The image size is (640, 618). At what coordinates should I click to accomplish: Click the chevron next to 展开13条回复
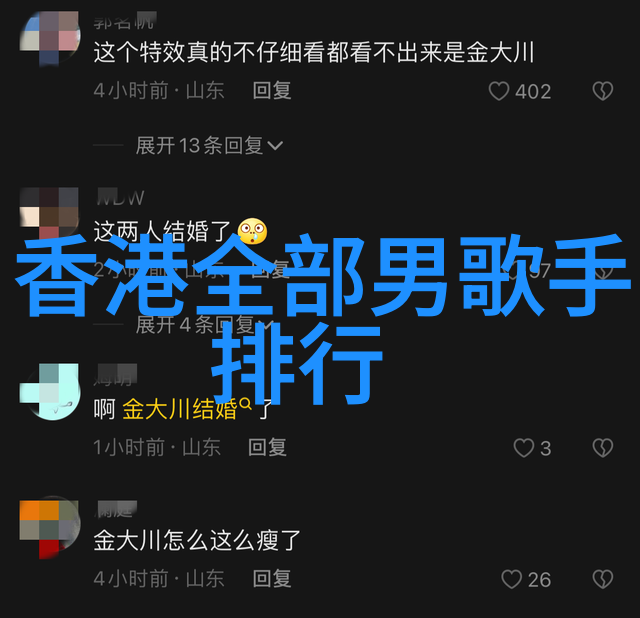[275, 145]
